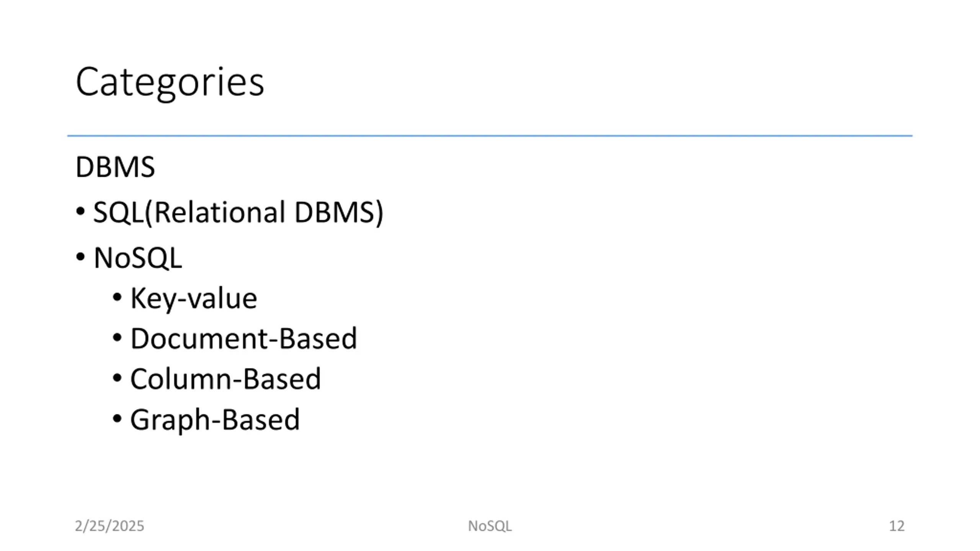Click the Column-Based sub-bullet text
Viewport: 980px width, 551px height.
click(x=225, y=379)
